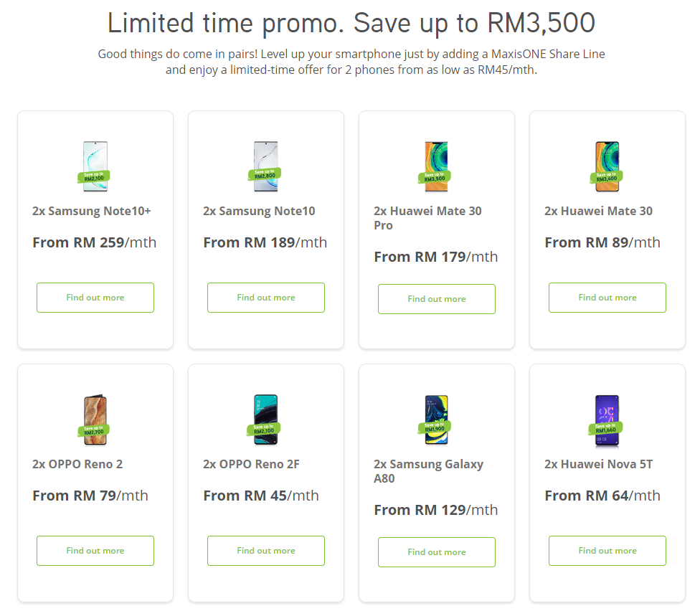The height and width of the screenshot is (611, 700).
Task: Click the Samsung Galaxy A80 phone image
Action: pyautogui.click(x=437, y=420)
